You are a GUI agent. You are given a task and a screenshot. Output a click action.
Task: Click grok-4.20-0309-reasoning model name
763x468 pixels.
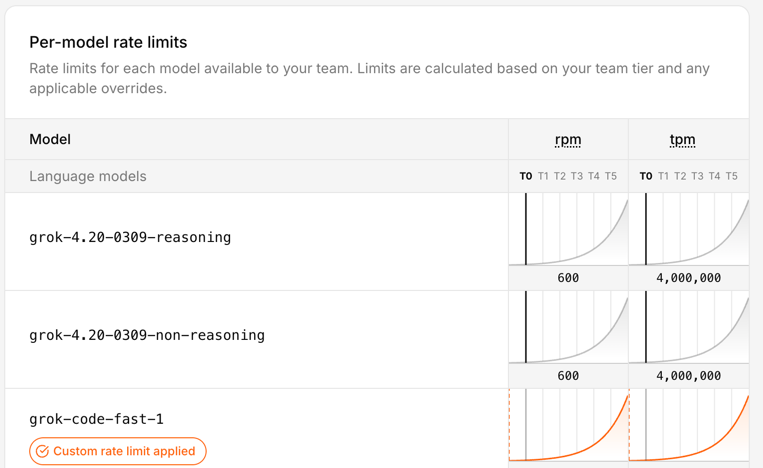(x=130, y=237)
